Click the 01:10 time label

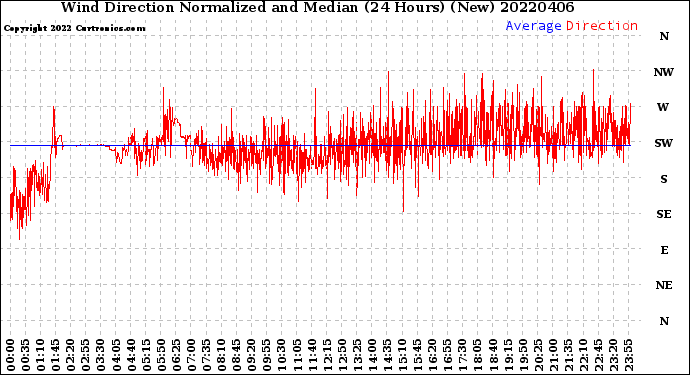(41, 355)
